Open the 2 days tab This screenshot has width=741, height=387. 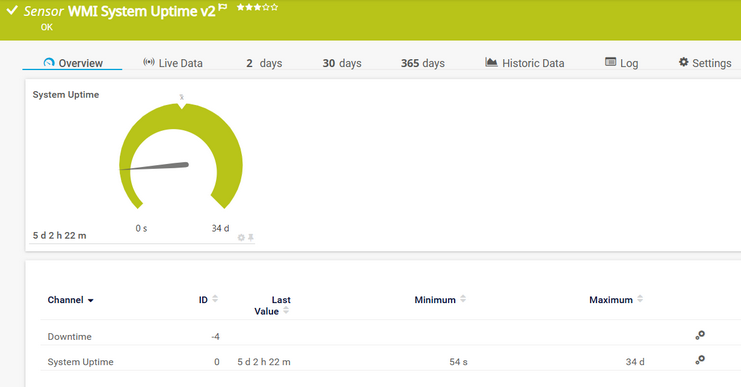click(x=264, y=63)
